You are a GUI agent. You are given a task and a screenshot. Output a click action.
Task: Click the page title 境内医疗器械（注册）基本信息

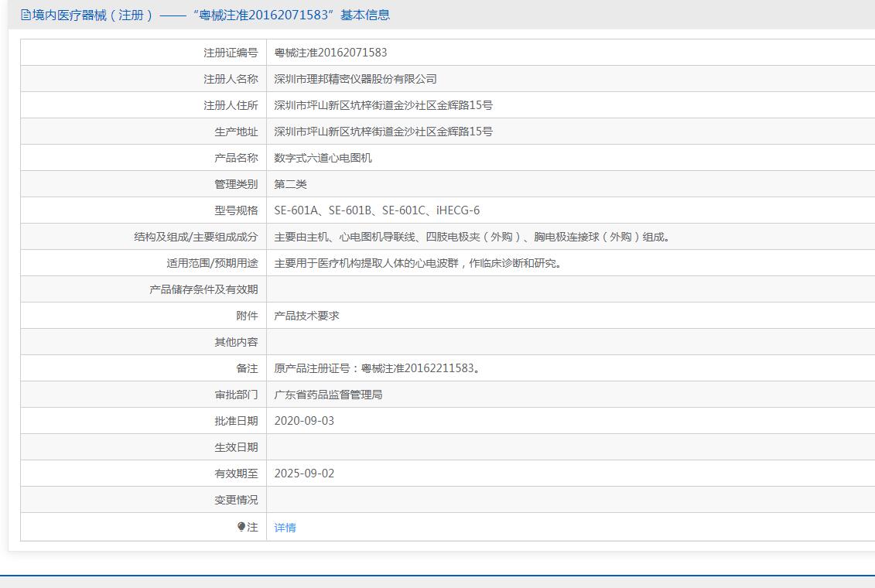point(211,15)
